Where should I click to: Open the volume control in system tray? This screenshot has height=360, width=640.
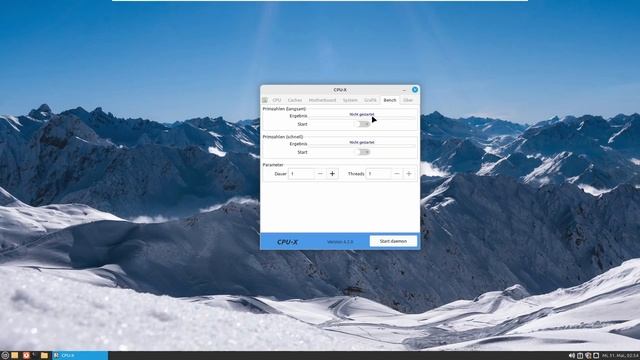[x=572, y=356]
